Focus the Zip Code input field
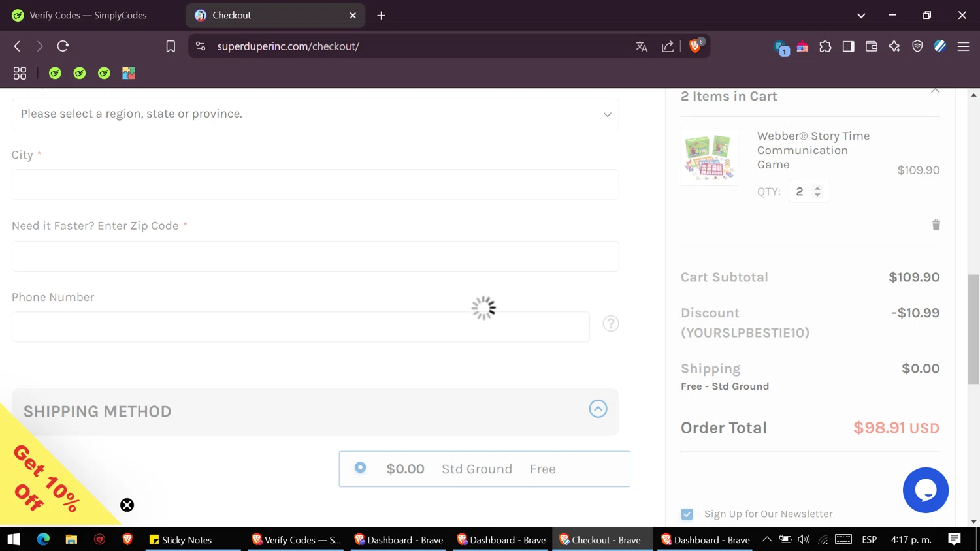The image size is (980, 551). coord(315,256)
